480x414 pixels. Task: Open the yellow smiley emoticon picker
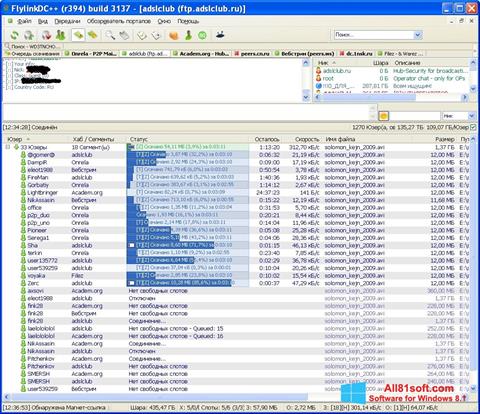coord(384,116)
